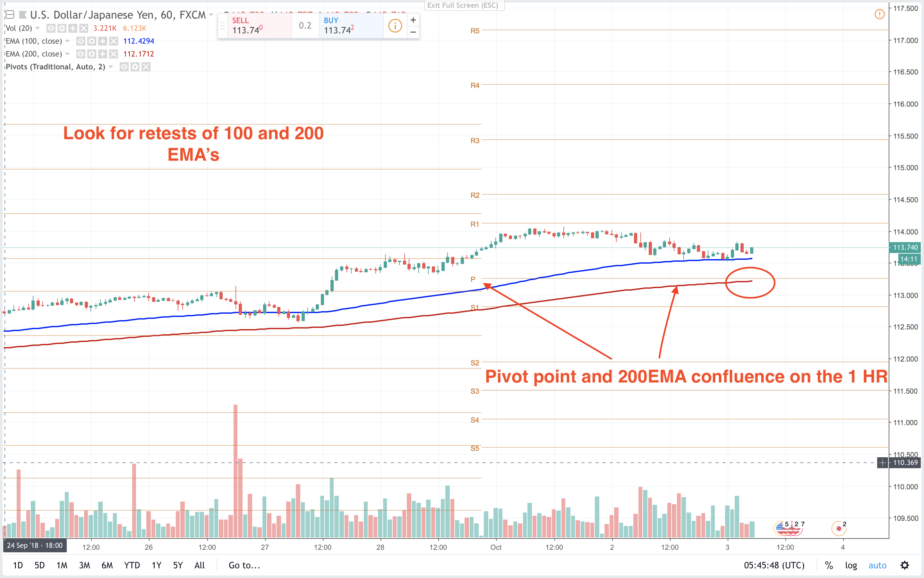
Task: Select the 5D time range
Action: [40, 565]
